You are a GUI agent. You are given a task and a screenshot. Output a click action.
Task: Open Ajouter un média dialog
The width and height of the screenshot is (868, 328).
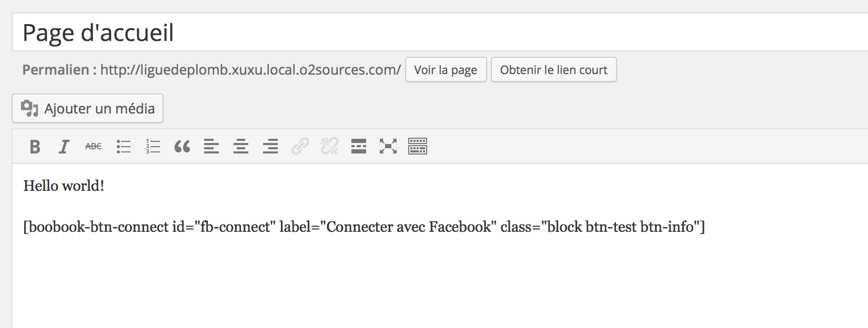[x=88, y=108]
